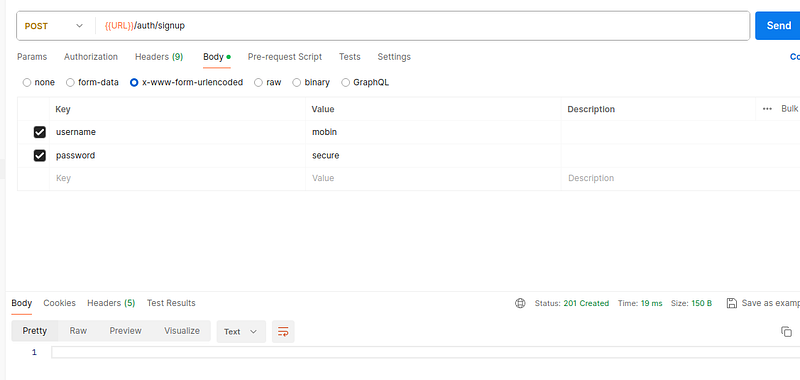Click the Save as example button
Image resolution: width=800 pixels, height=380 pixels.
[763, 303]
